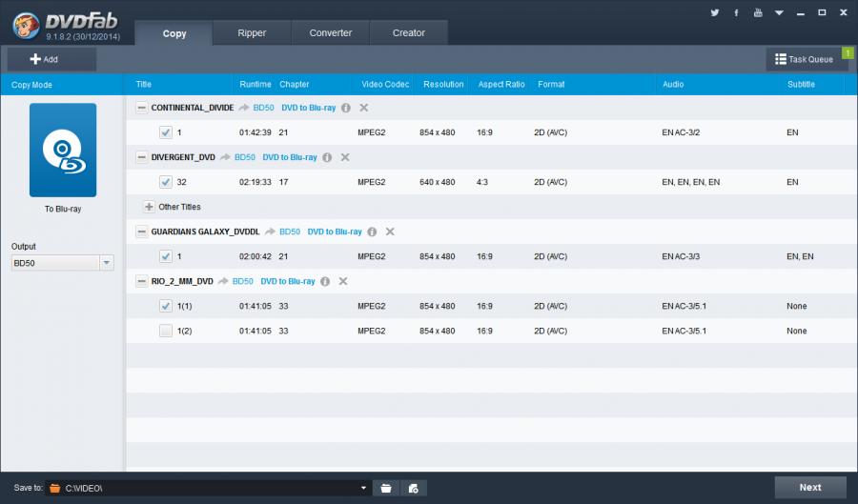The height and width of the screenshot is (504, 858).
Task: Open the DVDFab Twitter link icon
Action: [x=715, y=12]
